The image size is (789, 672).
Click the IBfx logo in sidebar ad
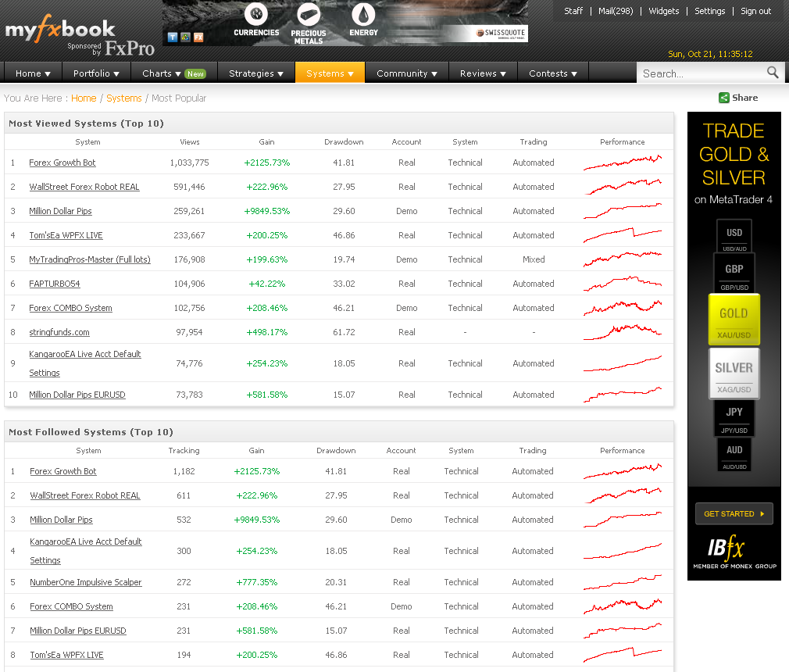click(726, 548)
